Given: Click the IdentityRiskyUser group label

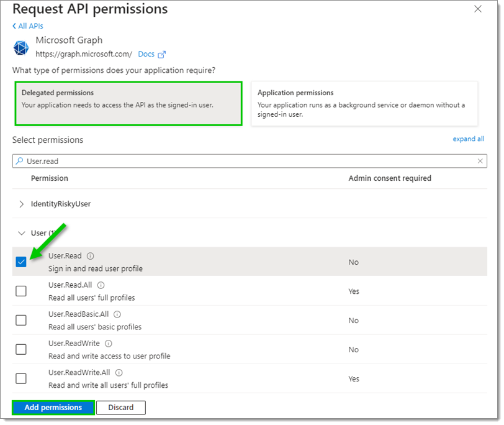Looking at the screenshot, I should tap(61, 204).
